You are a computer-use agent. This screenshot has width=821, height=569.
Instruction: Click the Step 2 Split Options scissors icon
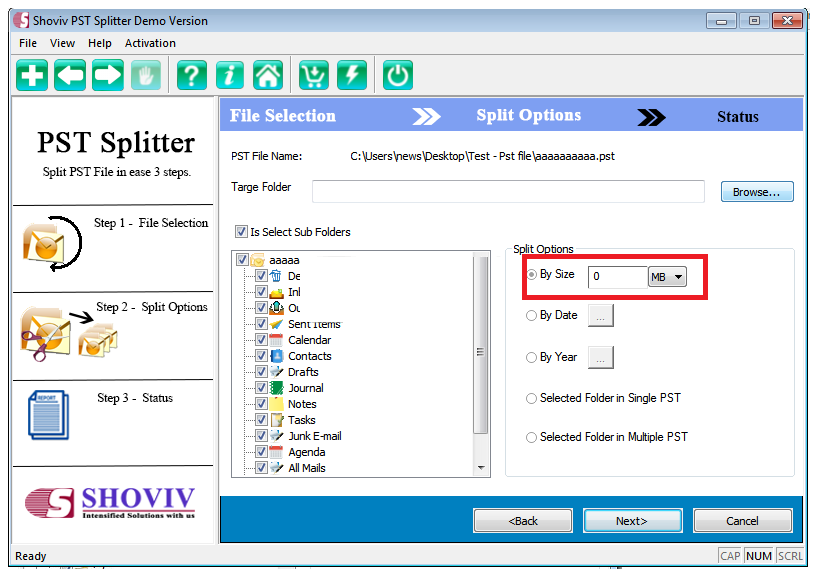pyautogui.click(x=69, y=333)
